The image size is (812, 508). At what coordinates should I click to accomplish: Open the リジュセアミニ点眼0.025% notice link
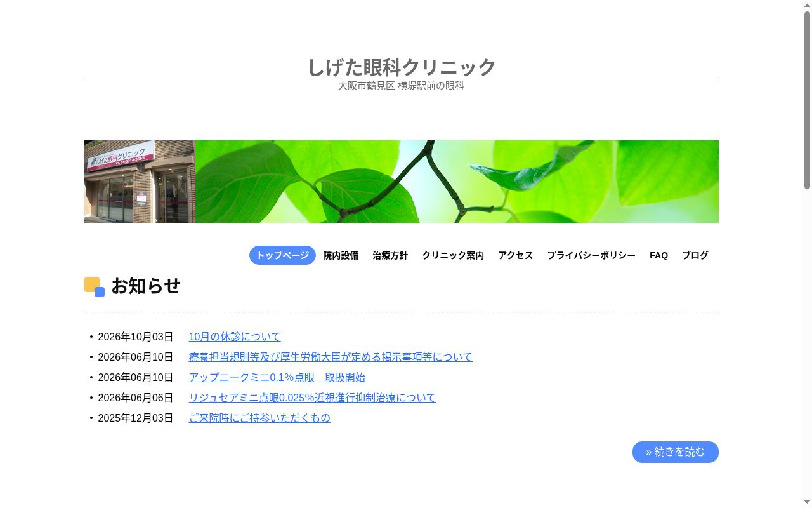tap(312, 398)
